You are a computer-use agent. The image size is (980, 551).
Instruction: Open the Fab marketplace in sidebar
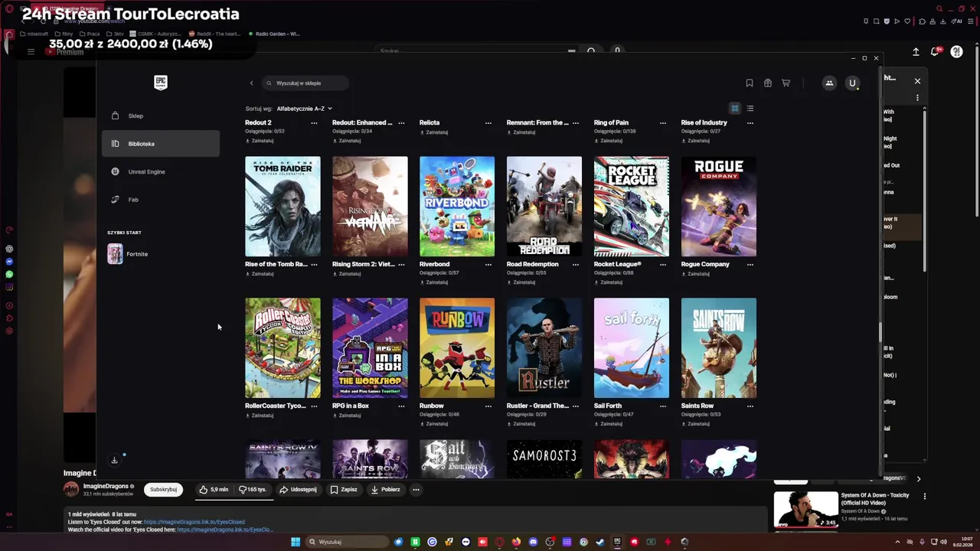point(160,200)
